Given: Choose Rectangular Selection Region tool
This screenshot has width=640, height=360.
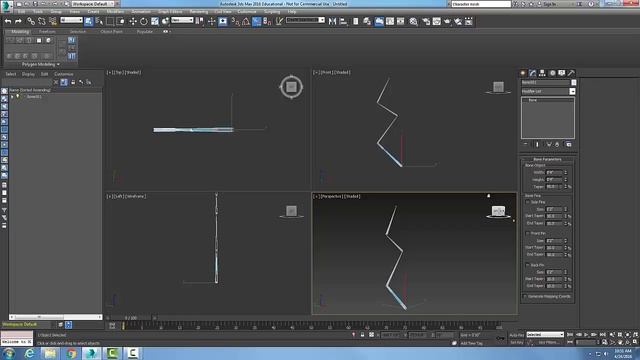Looking at the screenshot, I should [x=110, y=21].
